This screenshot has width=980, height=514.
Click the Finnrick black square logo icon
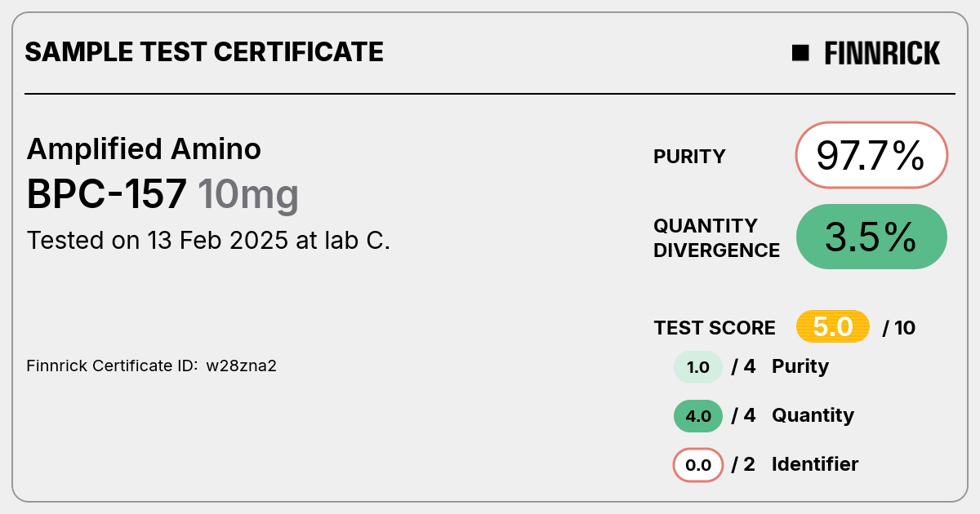coord(800,53)
